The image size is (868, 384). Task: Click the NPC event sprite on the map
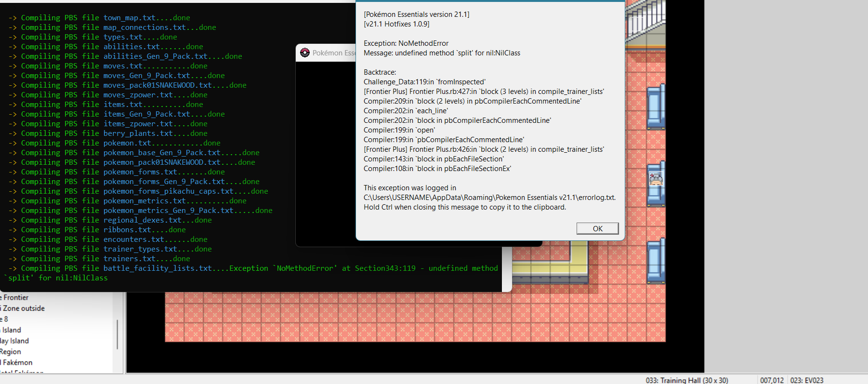[x=656, y=179]
